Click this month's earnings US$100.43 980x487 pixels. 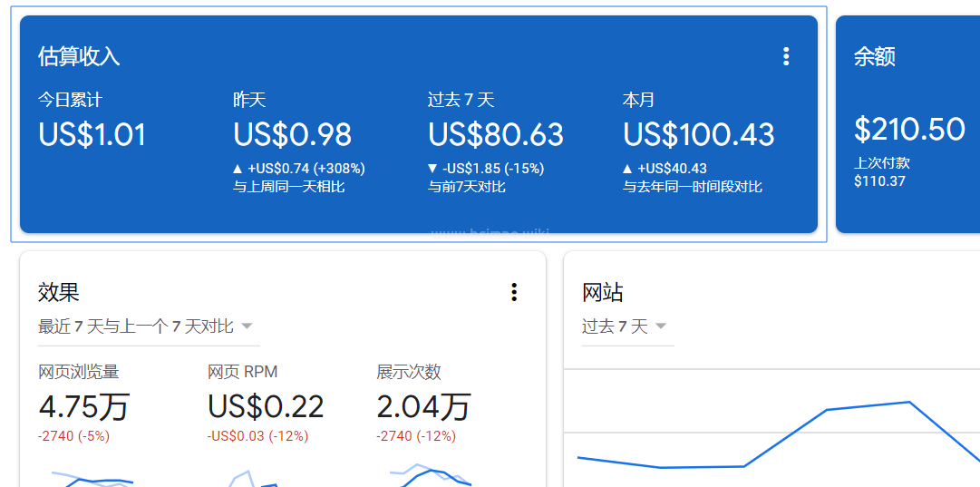(x=698, y=135)
